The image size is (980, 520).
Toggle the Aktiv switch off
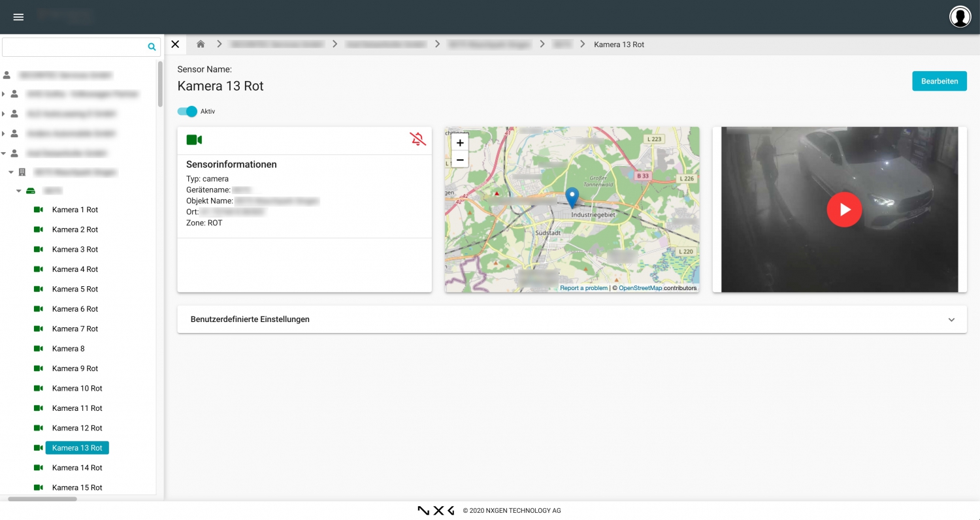(188, 112)
